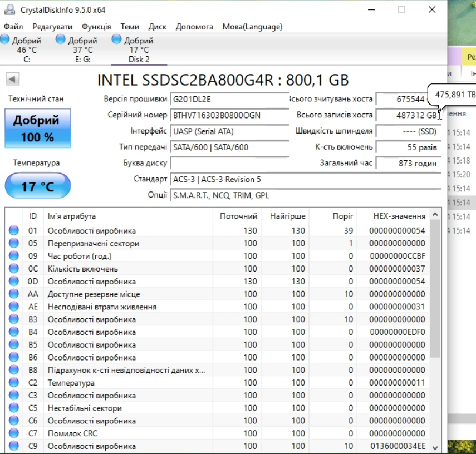476x454 pixels.
Task: Select the Помилок CRC attribute name
Action: (72, 433)
